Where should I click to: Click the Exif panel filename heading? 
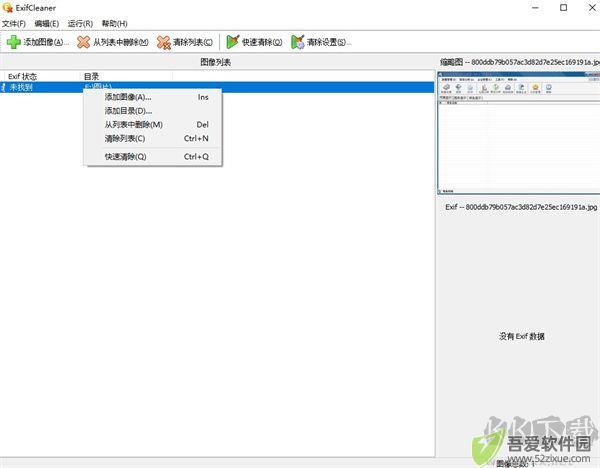521,207
